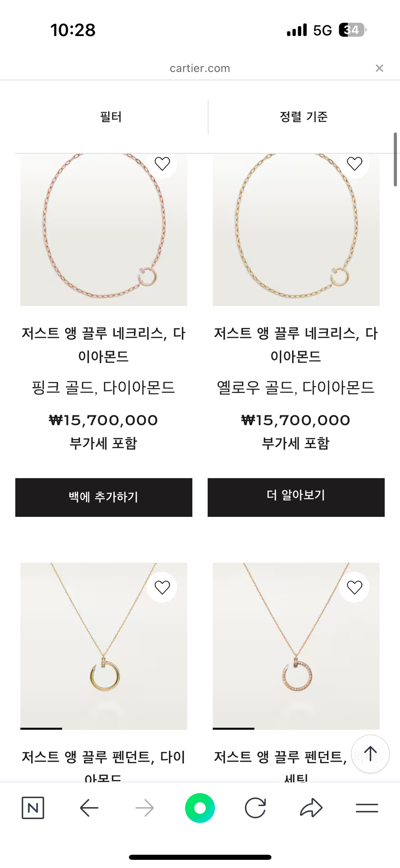Image resolution: width=400 pixels, height=868 pixels.
Task: Wishlist the pink gold pavé pendant via heart
Action: point(354,587)
